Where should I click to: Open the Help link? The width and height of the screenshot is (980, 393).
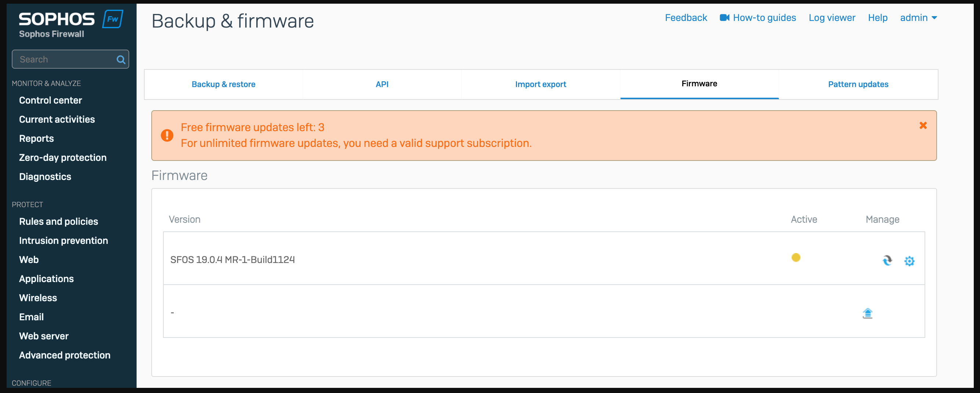(x=877, y=18)
